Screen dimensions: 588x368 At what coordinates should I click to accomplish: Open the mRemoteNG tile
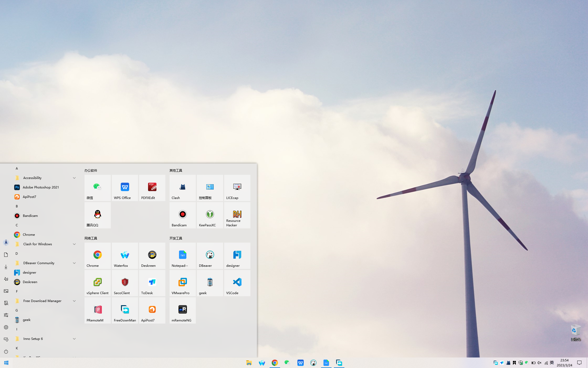coord(182,310)
